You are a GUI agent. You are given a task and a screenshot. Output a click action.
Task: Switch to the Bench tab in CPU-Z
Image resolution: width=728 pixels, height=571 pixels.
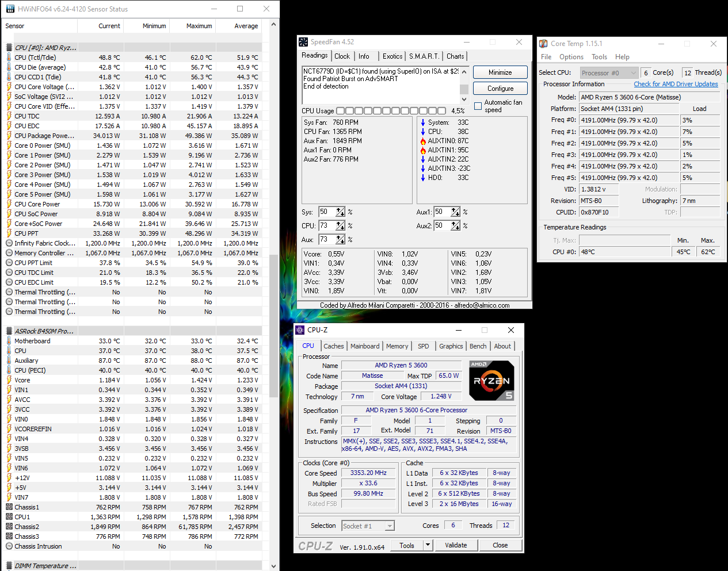(478, 346)
